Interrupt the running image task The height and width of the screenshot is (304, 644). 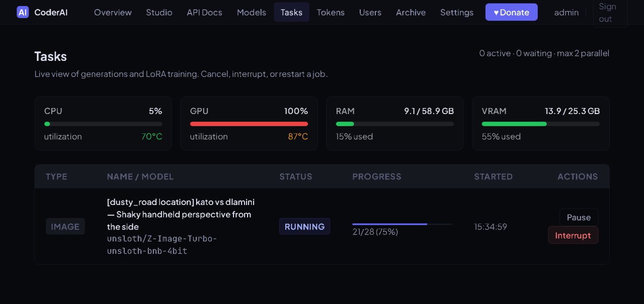coord(573,235)
